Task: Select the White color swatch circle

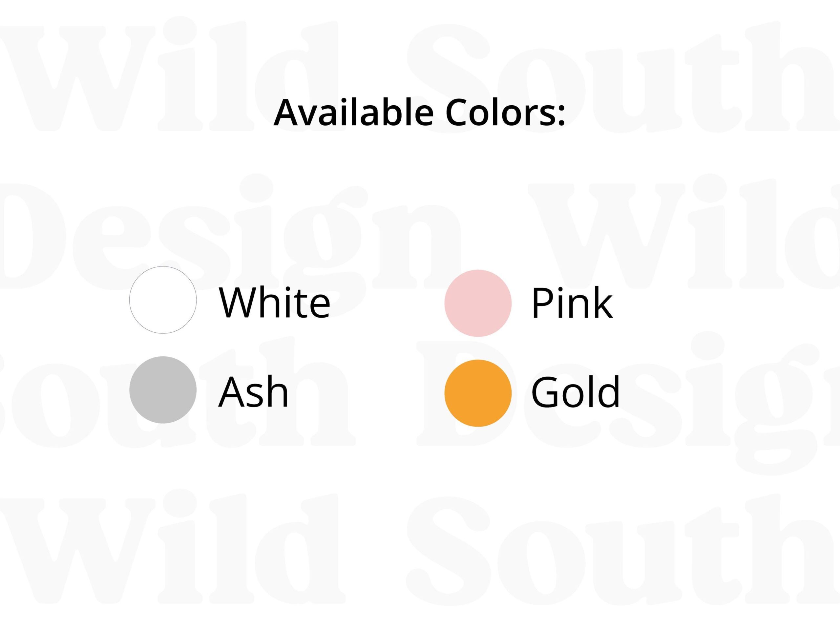Action: coord(163,300)
